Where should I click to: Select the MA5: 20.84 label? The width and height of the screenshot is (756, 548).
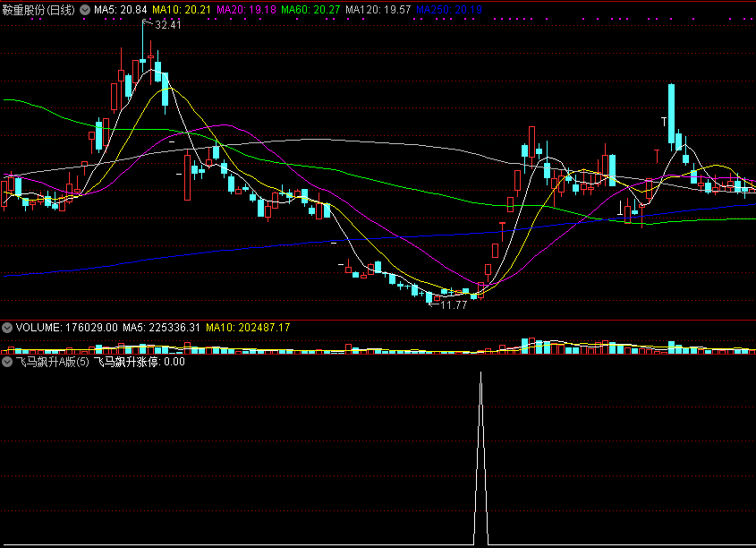[x=121, y=10]
